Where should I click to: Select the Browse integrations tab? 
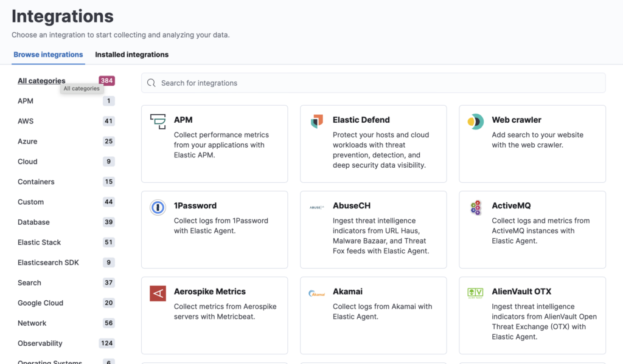pyautogui.click(x=48, y=54)
